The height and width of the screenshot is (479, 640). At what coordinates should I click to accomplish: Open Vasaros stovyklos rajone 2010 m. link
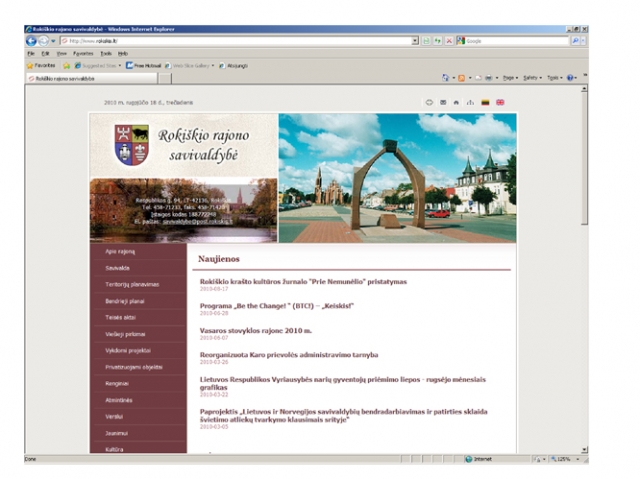256,330
